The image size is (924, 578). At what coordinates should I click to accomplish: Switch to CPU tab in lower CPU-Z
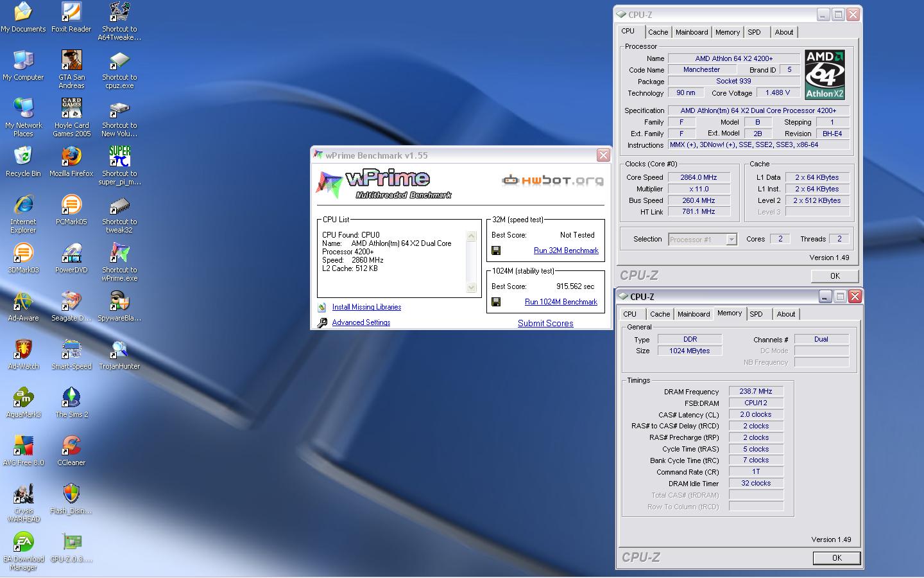[x=630, y=314]
